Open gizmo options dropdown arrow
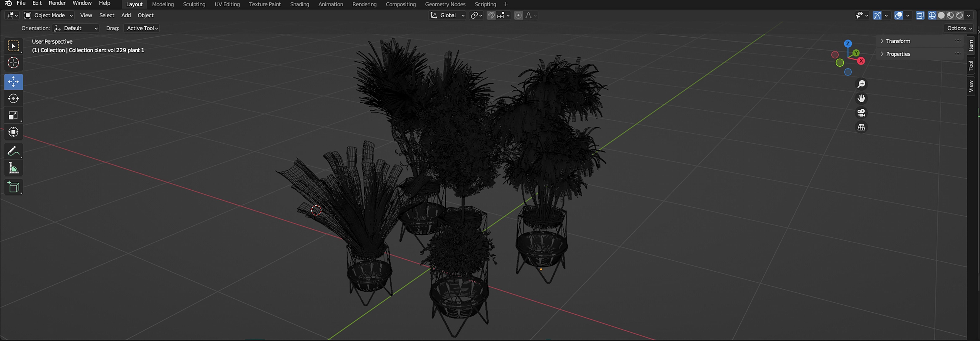980x341 pixels. pyautogui.click(x=886, y=15)
